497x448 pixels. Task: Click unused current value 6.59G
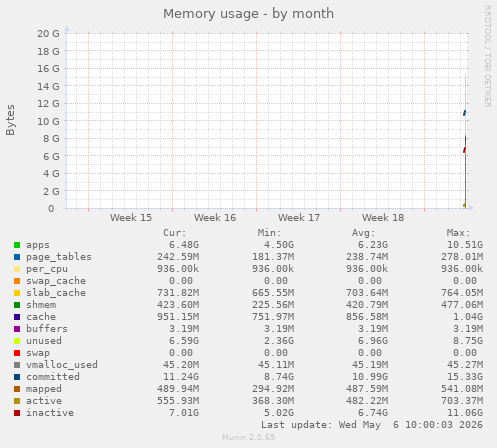tap(184, 341)
